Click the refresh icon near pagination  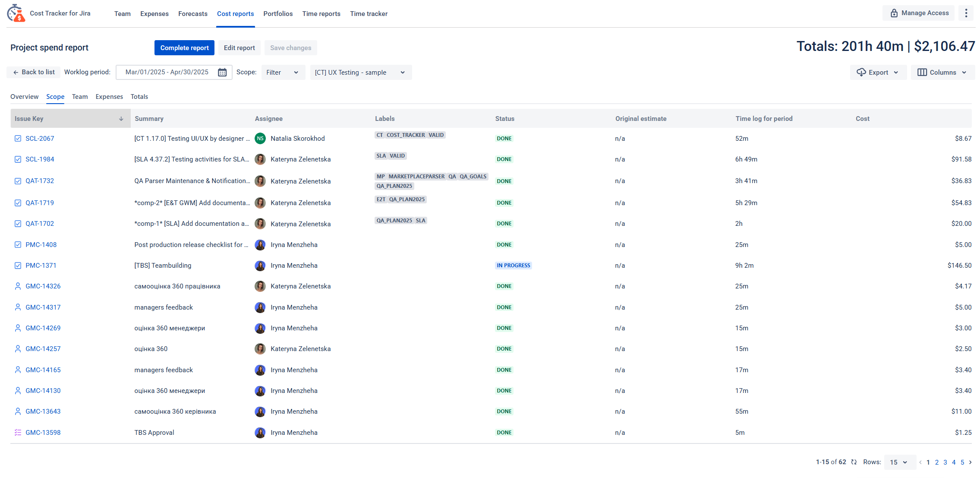(854, 462)
